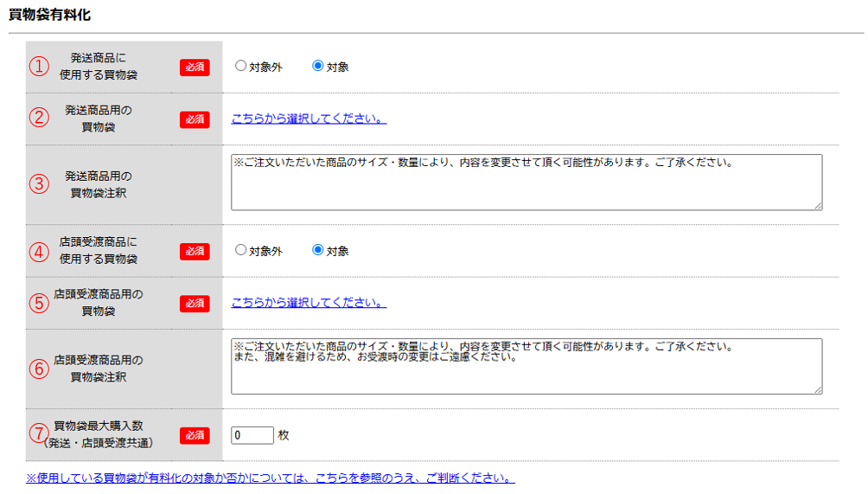Image resolution: width=868 pixels, height=494 pixels.
Task: Click the circled number 1 marker
Action: 40,67
